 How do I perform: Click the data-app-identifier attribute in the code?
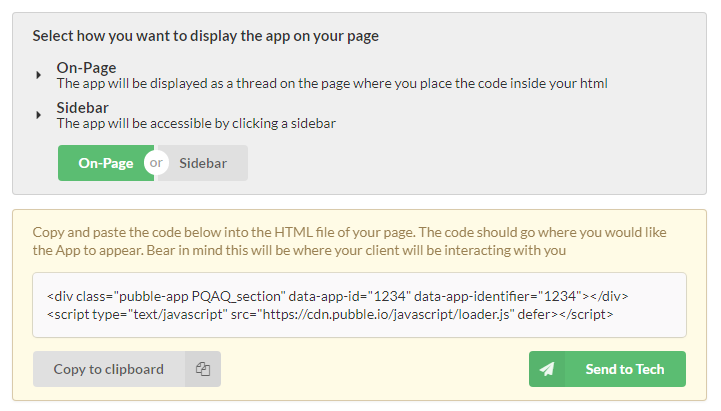pos(472,296)
